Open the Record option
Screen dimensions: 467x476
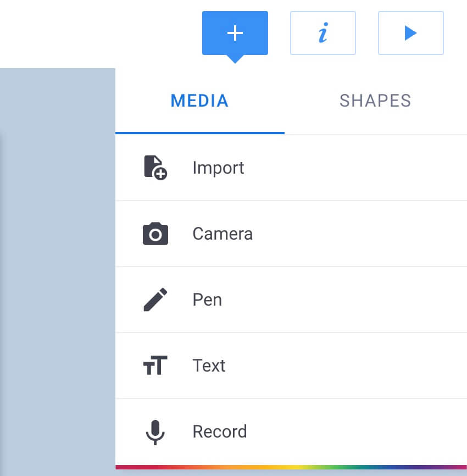(219, 431)
